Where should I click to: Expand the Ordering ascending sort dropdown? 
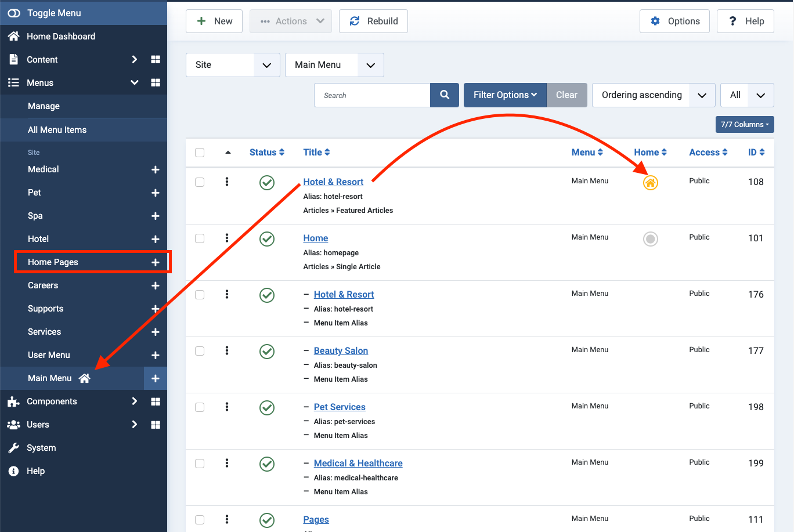(x=653, y=95)
